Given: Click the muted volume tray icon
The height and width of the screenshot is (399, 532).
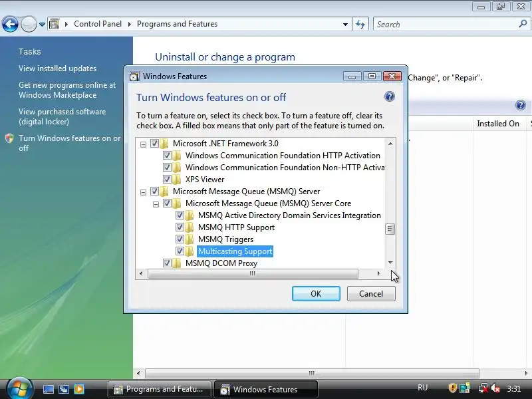Looking at the screenshot, I should (495, 388).
